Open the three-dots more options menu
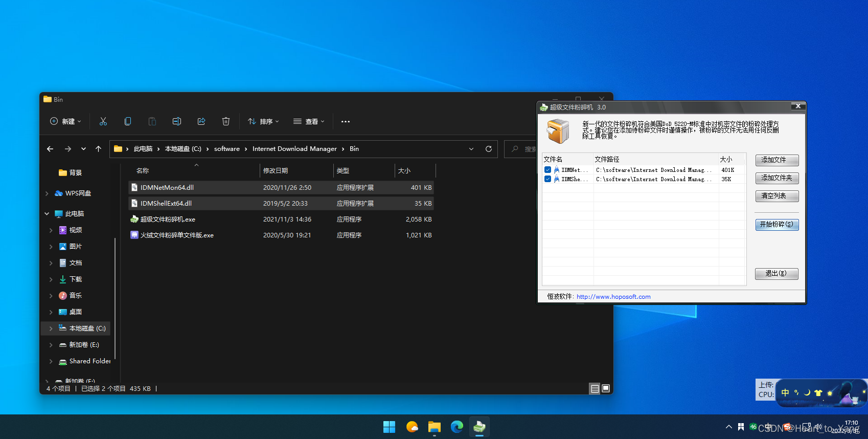Image resolution: width=868 pixels, height=439 pixels. coord(346,121)
